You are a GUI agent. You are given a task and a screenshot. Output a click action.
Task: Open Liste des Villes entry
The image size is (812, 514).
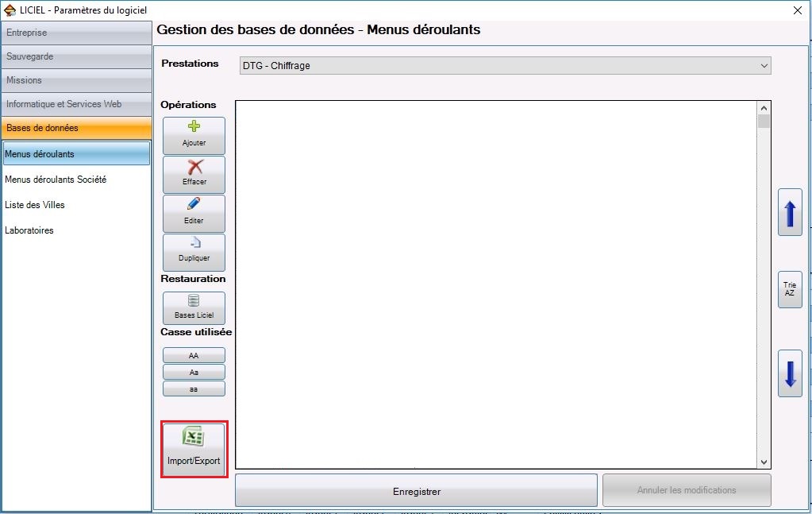click(x=35, y=205)
